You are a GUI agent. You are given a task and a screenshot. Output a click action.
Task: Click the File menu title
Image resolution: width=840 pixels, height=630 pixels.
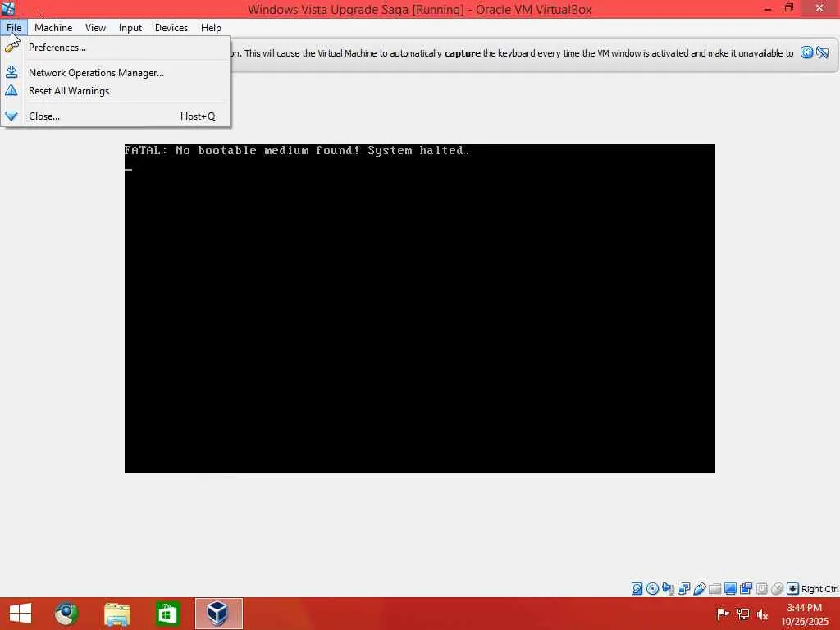point(14,27)
